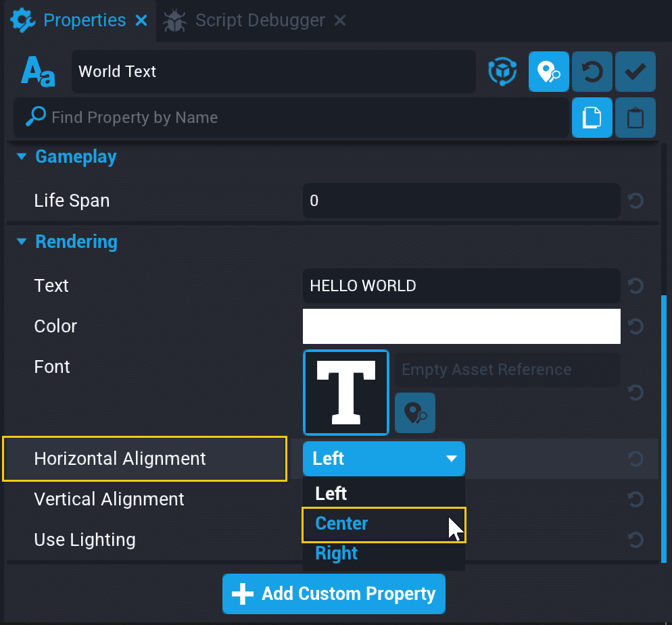
Task: Collapse the Rendering section
Action: [x=22, y=242]
